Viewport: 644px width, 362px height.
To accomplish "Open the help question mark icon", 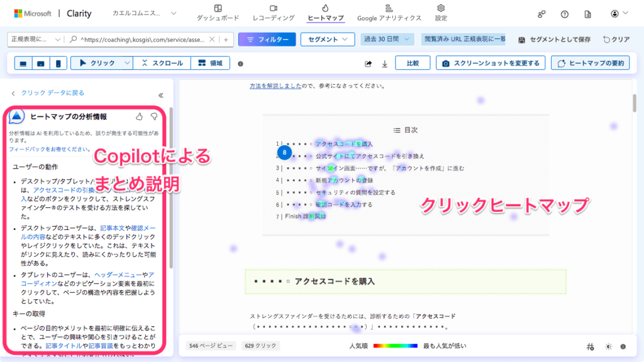I will (565, 14).
